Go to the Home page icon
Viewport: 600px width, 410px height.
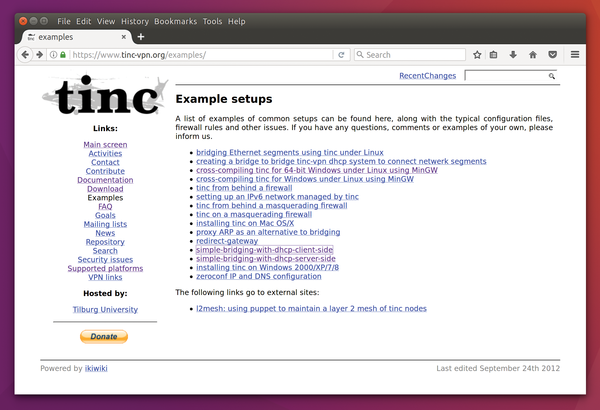[x=533, y=55]
